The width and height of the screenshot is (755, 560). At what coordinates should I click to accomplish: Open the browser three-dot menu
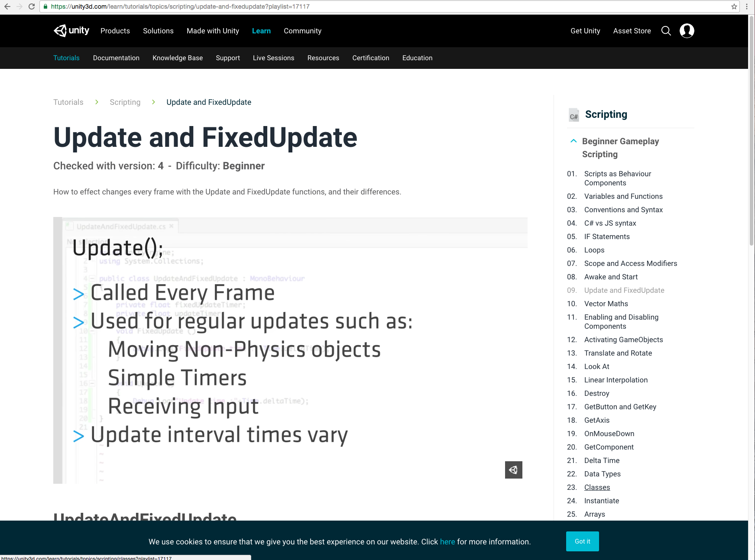click(x=747, y=6)
